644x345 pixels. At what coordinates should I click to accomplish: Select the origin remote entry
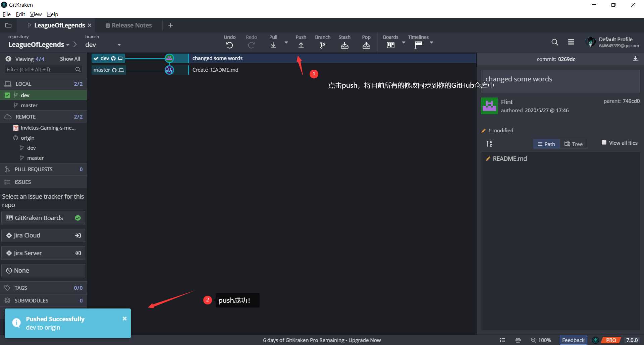click(43, 138)
